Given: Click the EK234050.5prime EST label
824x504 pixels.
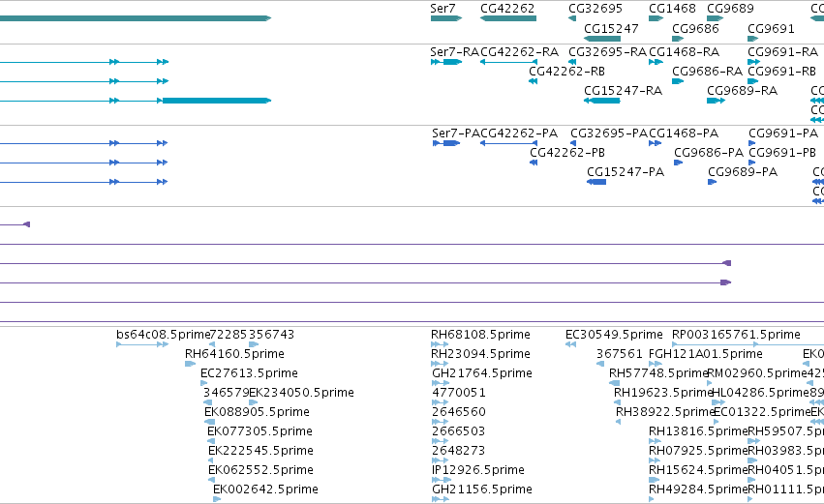Looking at the screenshot, I should pos(301,393).
